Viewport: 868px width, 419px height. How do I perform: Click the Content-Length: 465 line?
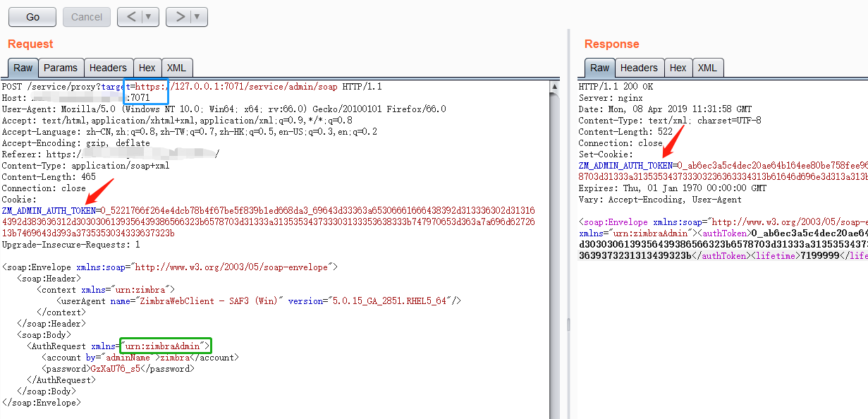point(49,177)
